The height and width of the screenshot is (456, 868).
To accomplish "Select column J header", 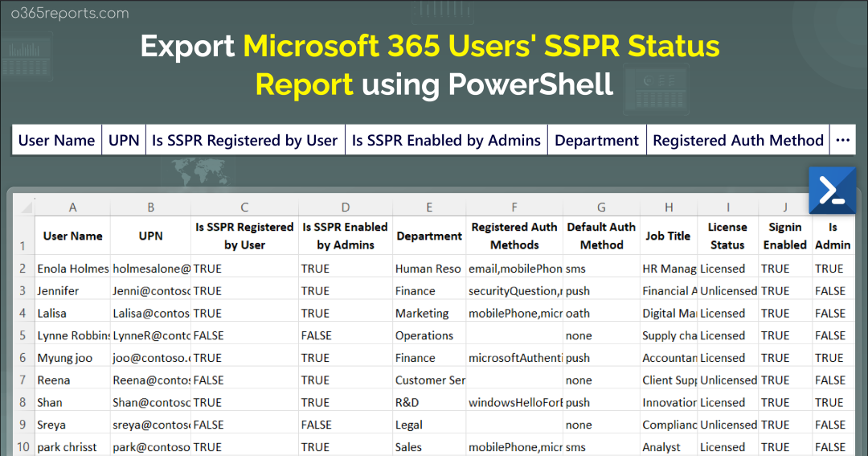I will [x=785, y=207].
